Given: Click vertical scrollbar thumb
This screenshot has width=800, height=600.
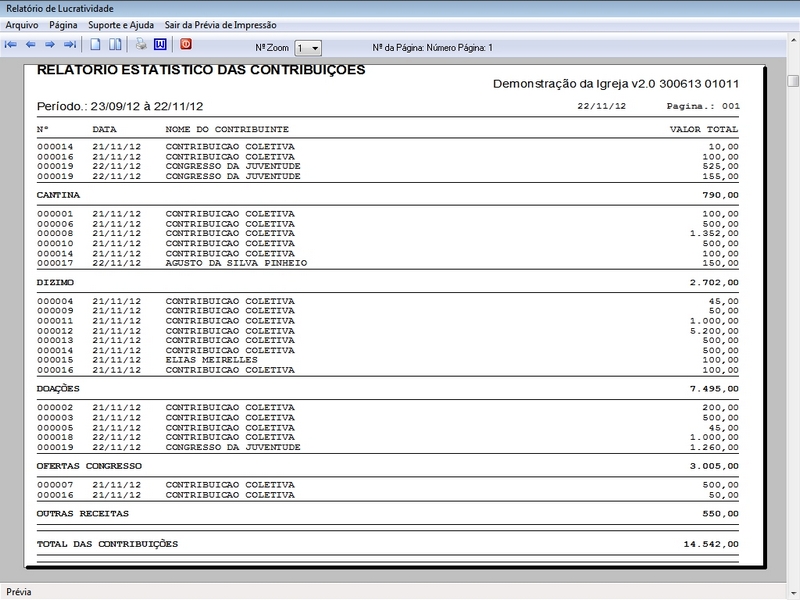Looking at the screenshot, I should 793,81.
